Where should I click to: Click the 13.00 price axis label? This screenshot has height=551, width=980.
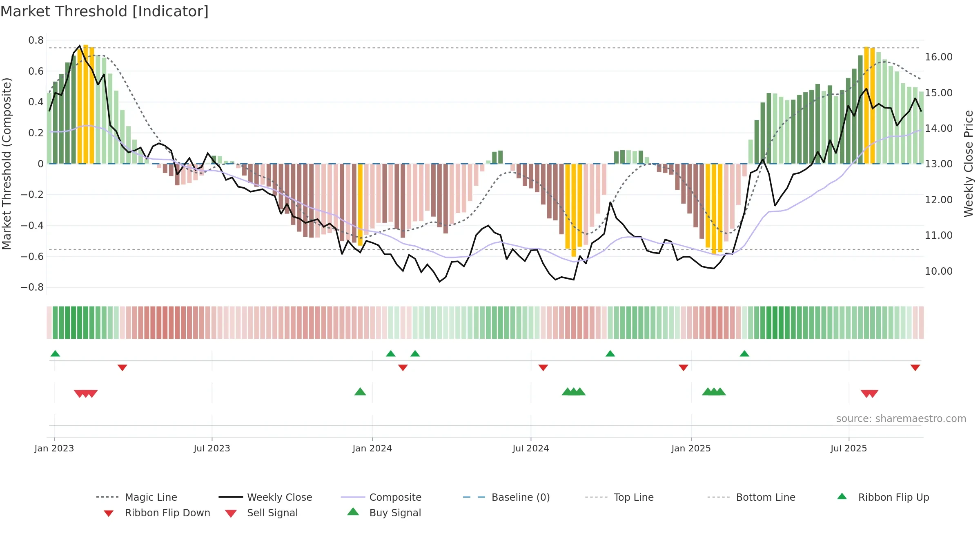pyautogui.click(x=939, y=164)
